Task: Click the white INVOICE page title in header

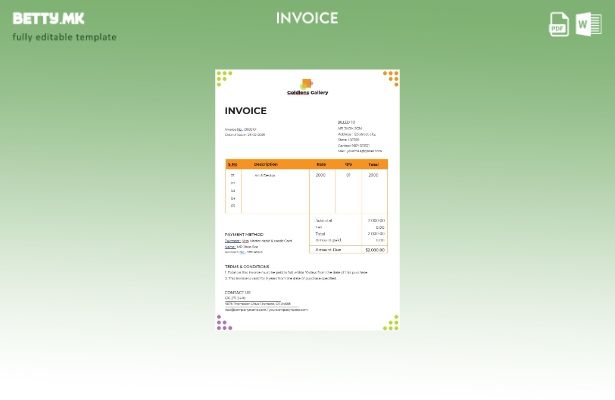Action: point(307,18)
